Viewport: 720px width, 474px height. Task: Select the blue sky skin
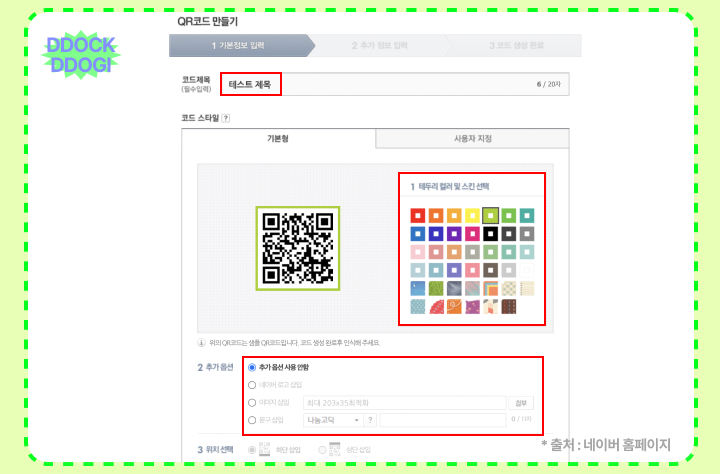[417, 288]
